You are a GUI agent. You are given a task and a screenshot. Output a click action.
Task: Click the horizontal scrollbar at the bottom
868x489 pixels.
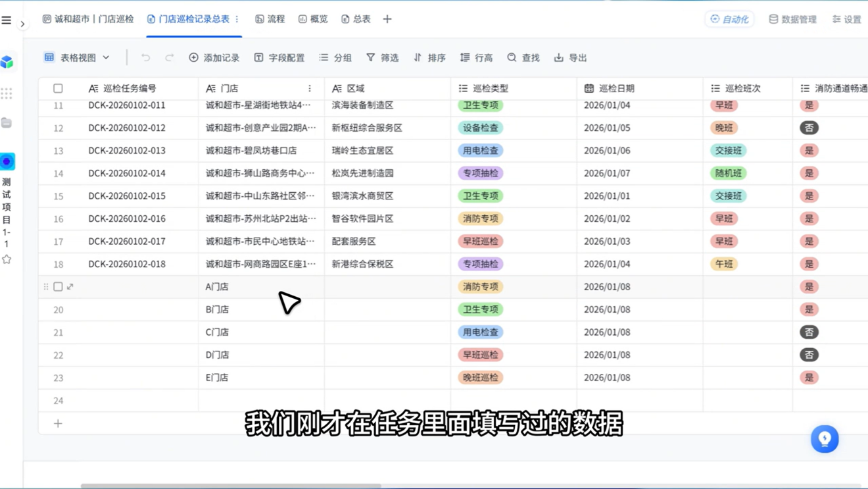[231, 486]
